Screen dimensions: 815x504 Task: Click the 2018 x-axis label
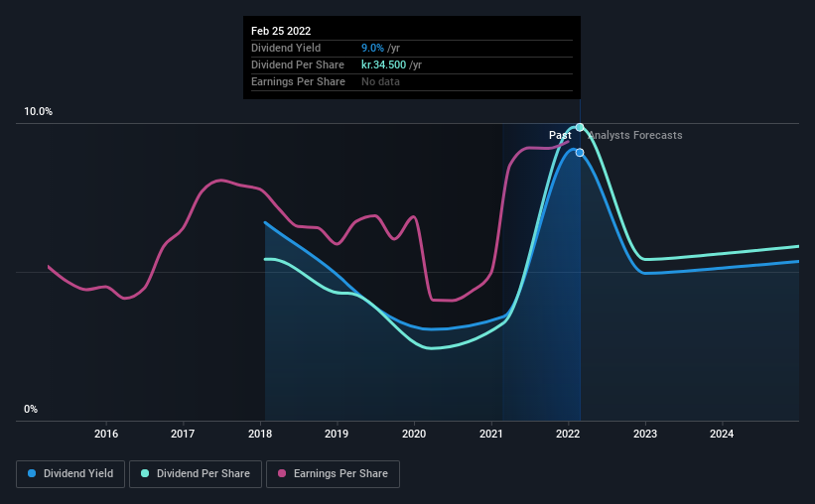260,434
